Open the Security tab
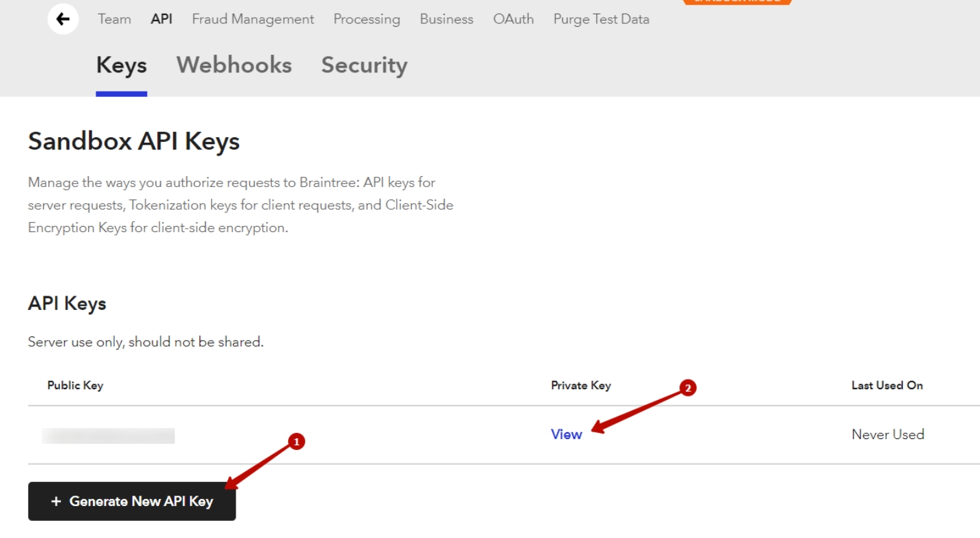This screenshot has height=538, width=980. [x=364, y=66]
